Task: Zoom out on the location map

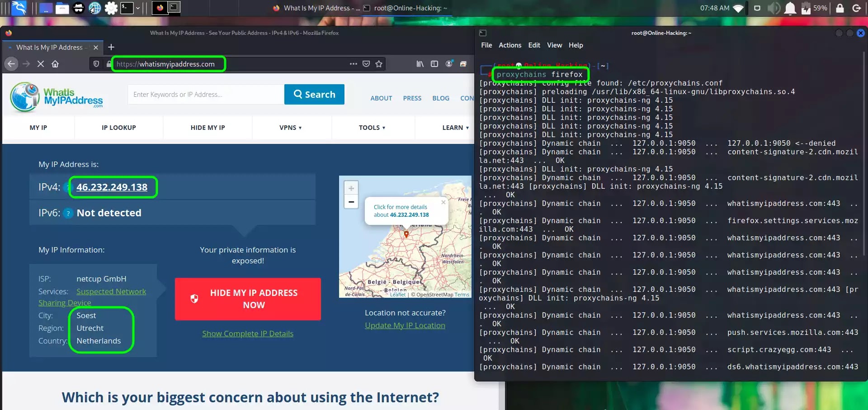Action: pos(351,202)
